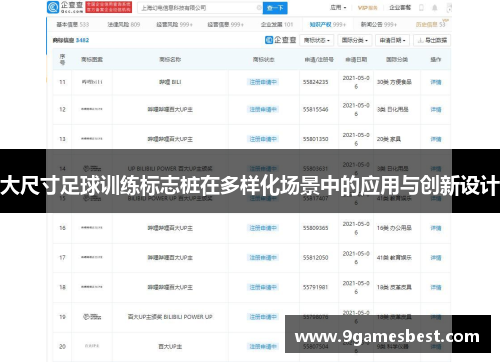
Task: Switch to the 新闻公告 999+ tab
Action: tap(379, 24)
